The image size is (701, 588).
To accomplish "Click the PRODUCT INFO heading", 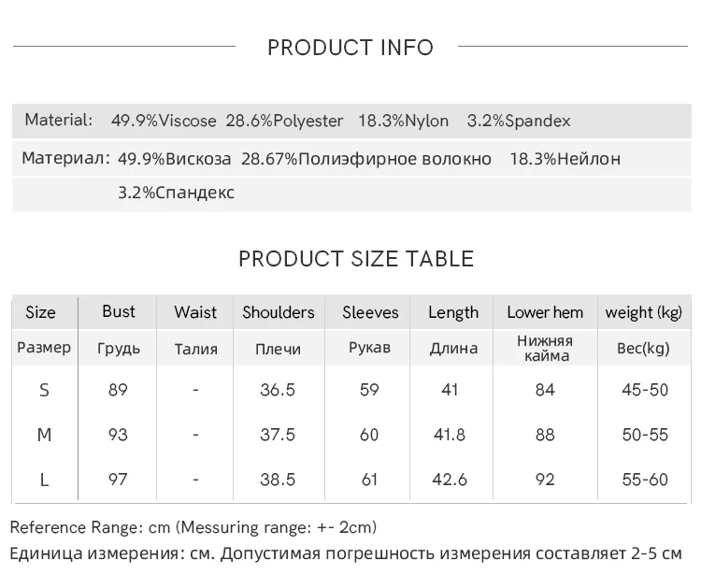I will pos(350,48).
